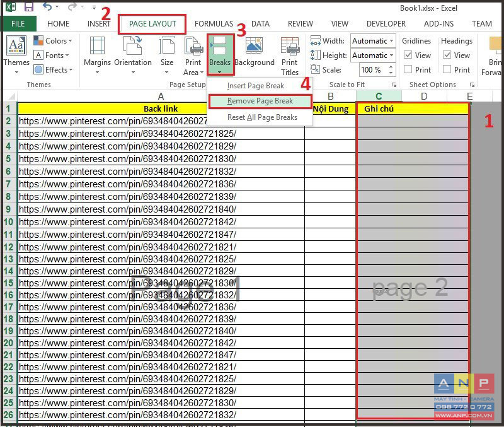Decrease Scale with the down spinner

(x=391, y=73)
